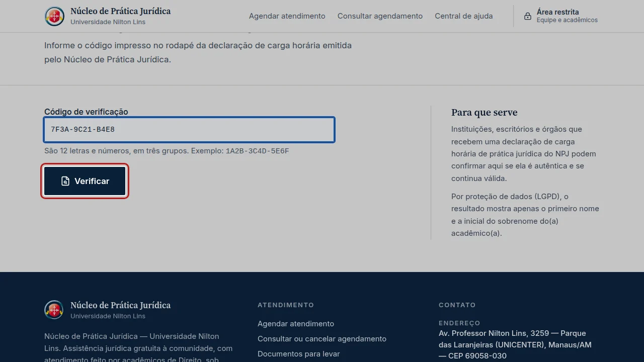
Task: Click the example code 1A2B-3C4D-5E6F
Action: click(258, 151)
